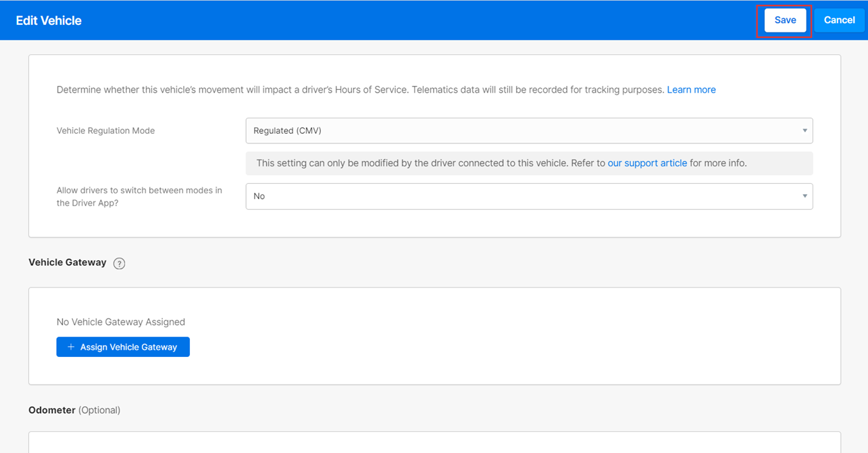The height and width of the screenshot is (453, 868).
Task: Click the Vehicle Regulation Mode dropdown arrow
Action: [x=804, y=130]
